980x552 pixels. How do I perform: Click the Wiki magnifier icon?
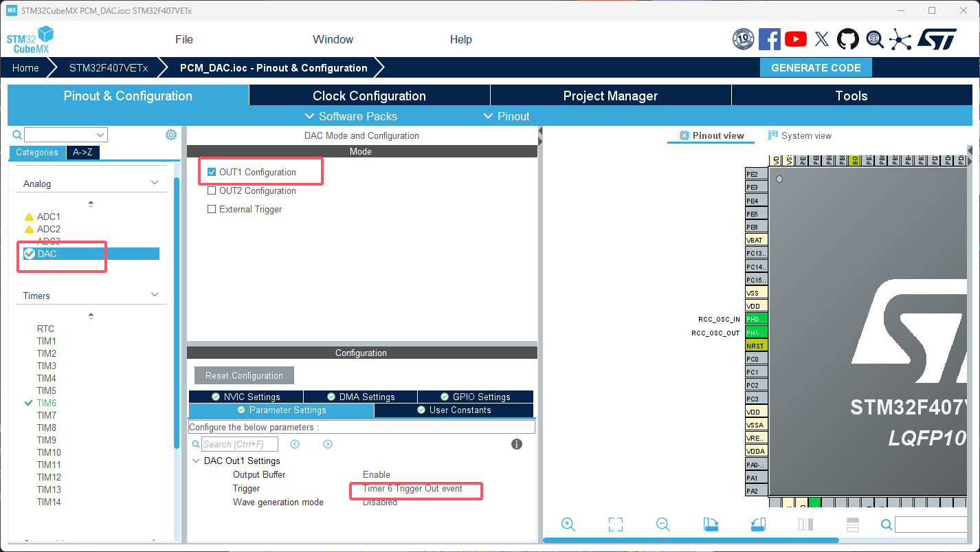(x=874, y=39)
